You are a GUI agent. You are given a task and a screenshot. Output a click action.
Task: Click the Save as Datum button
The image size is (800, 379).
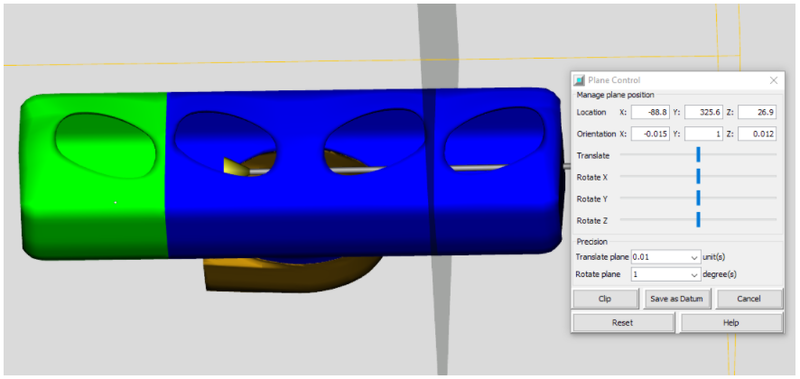[x=677, y=299]
